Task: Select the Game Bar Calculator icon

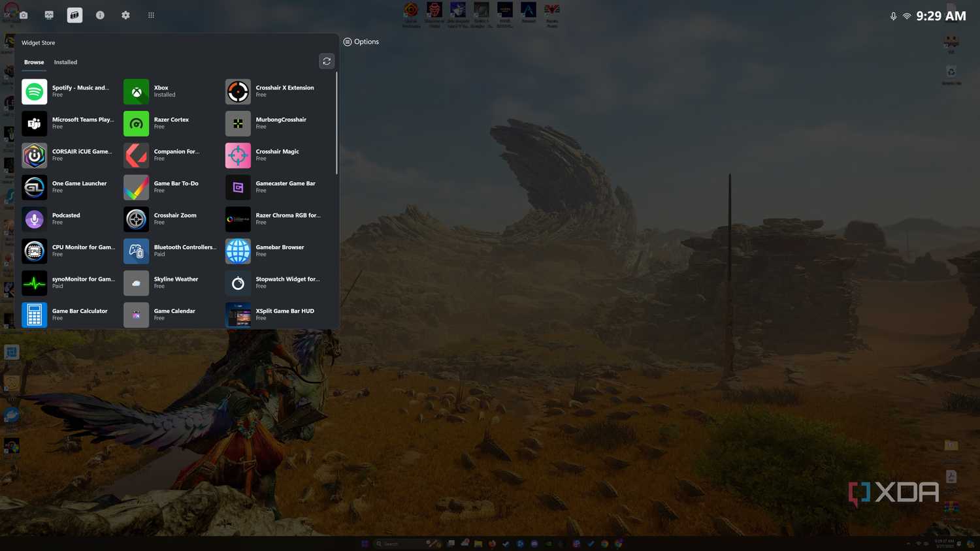Action: (x=34, y=315)
